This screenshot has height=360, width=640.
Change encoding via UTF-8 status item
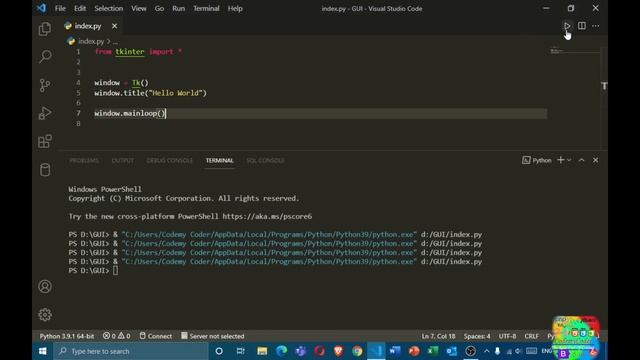tap(507, 336)
